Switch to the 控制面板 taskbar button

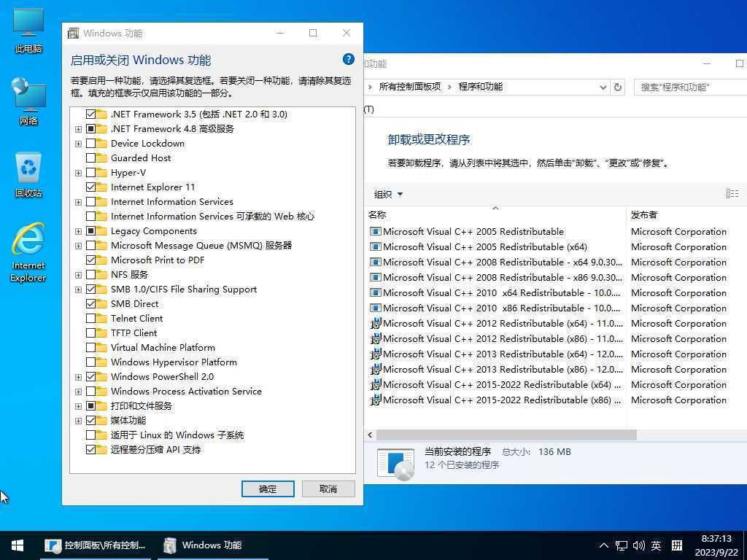click(x=96, y=545)
